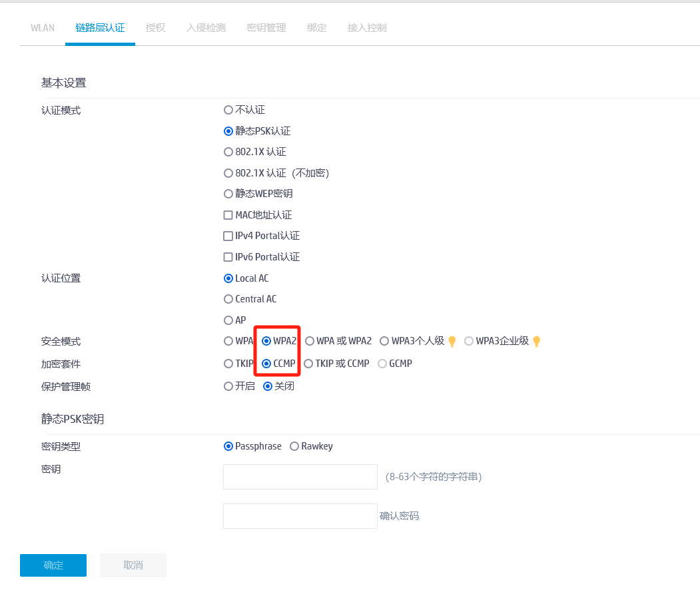Image resolution: width=700 pixels, height=614 pixels.
Task: Open the 接入控制 tab
Action: click(367, 28)
